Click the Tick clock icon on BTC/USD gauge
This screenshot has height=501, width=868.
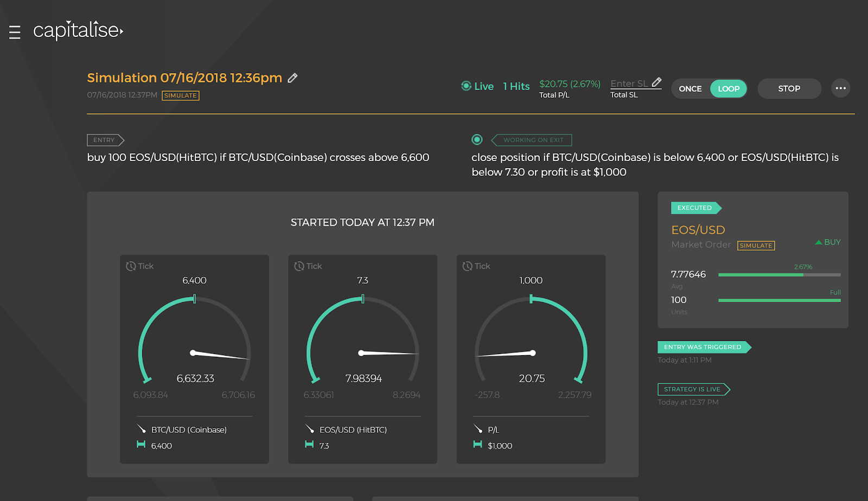[131, 266]
